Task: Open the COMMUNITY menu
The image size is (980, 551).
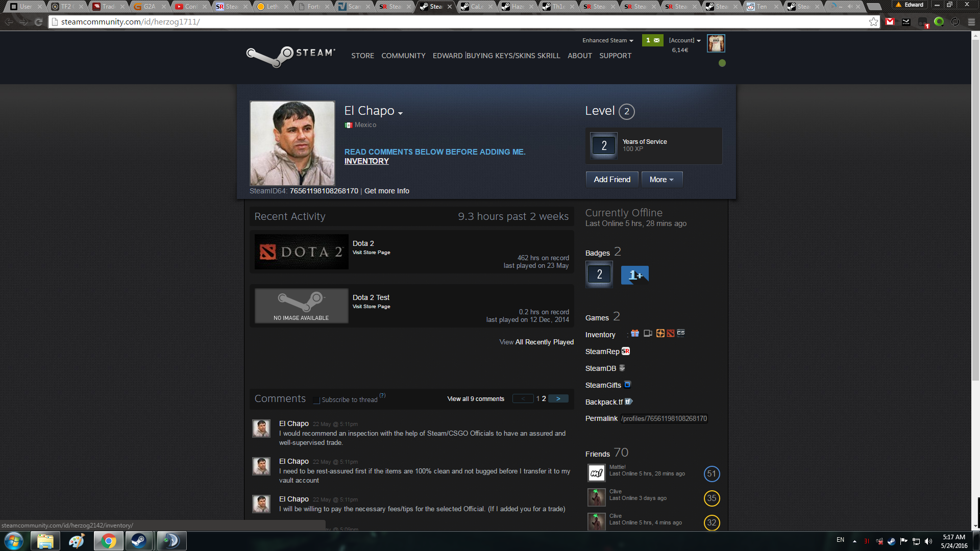Action: tap(403, 56)
